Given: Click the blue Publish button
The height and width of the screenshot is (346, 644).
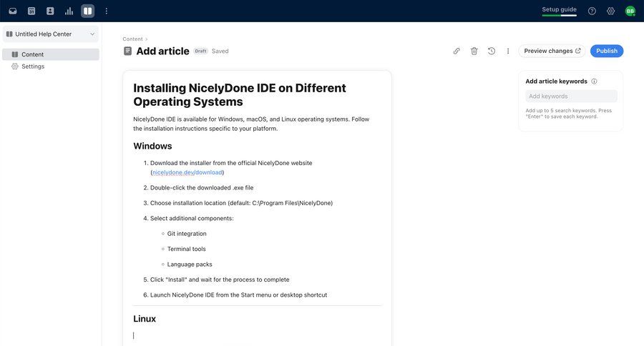Looking at the screenshot, I should click(x=607, y=51).
